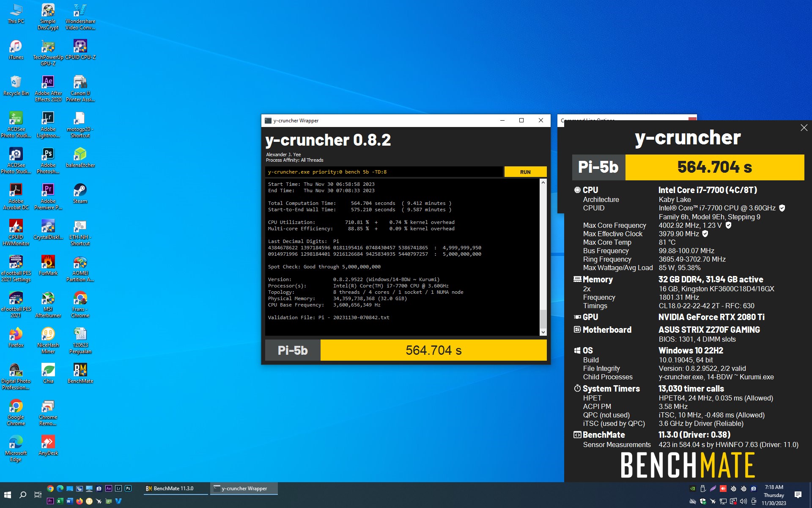Open the notification center icon

click(798, 495)
